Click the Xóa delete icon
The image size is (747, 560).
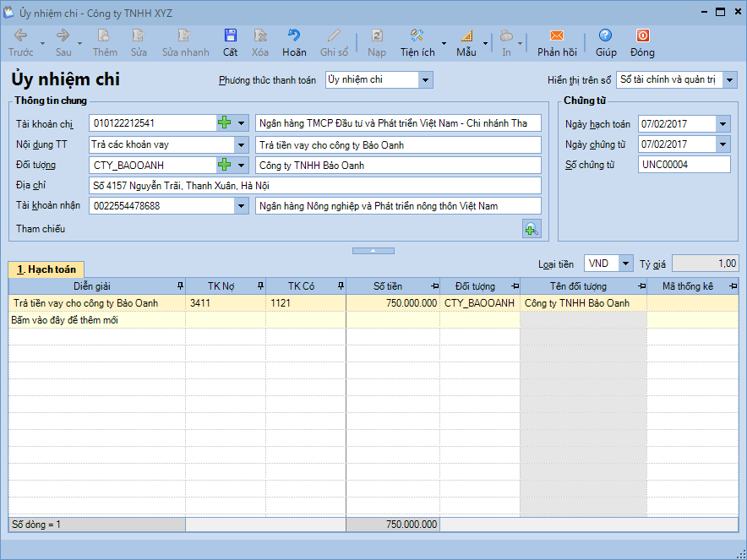[260, 35]
